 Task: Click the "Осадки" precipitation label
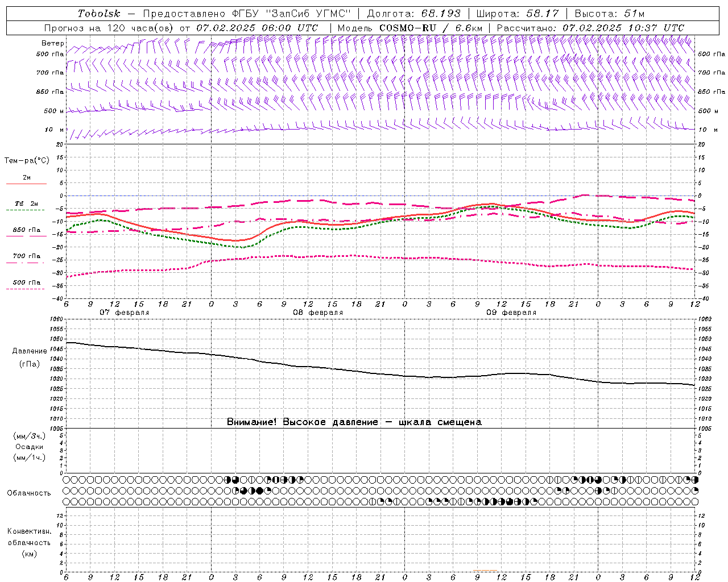pyautogui.click(x=30, y=447)
